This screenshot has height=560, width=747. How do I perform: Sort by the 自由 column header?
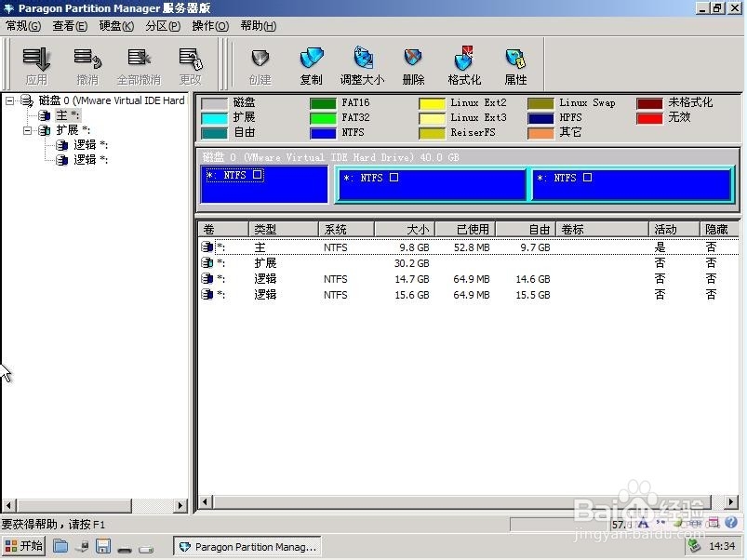(526, 229)
